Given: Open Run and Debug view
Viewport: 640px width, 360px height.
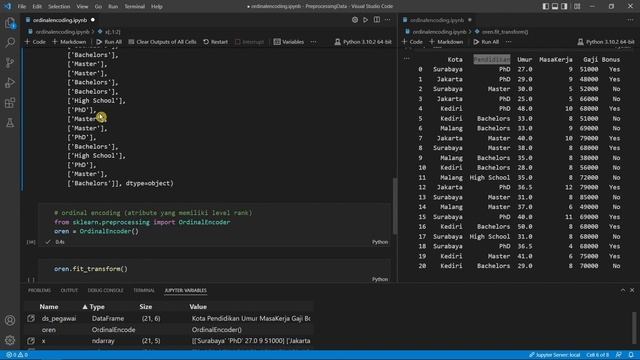Looking at the screenshot, I should (x=10, y=83).
